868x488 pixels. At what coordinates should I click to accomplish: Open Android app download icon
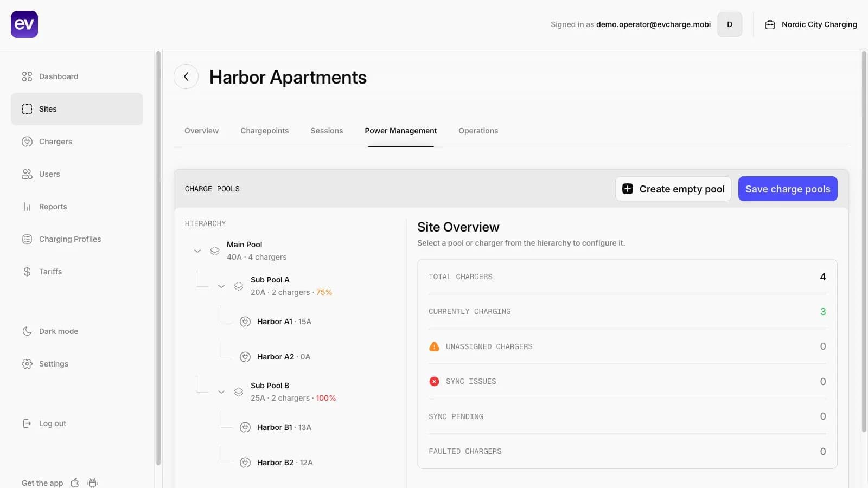pyautogui.click(x=93, y=483)
